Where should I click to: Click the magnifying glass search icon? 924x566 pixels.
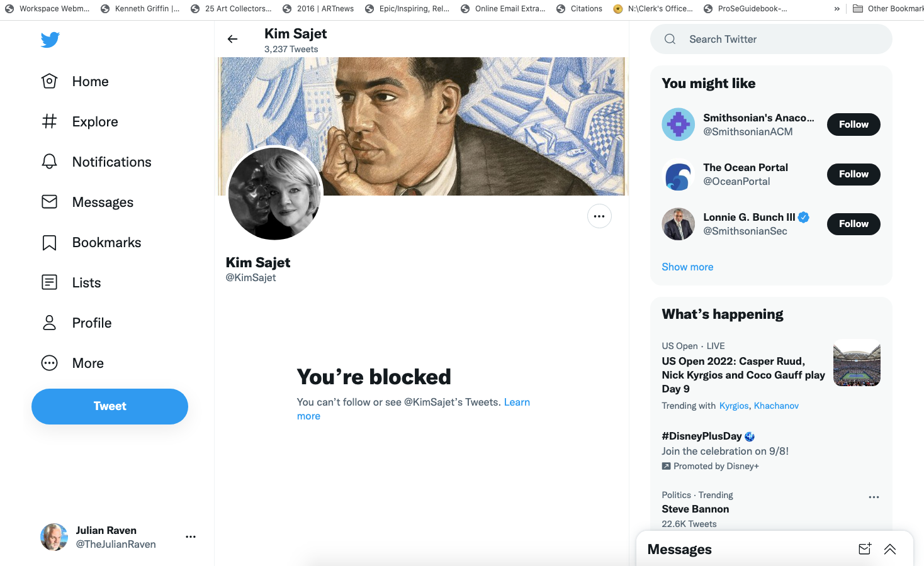point(670,39)
